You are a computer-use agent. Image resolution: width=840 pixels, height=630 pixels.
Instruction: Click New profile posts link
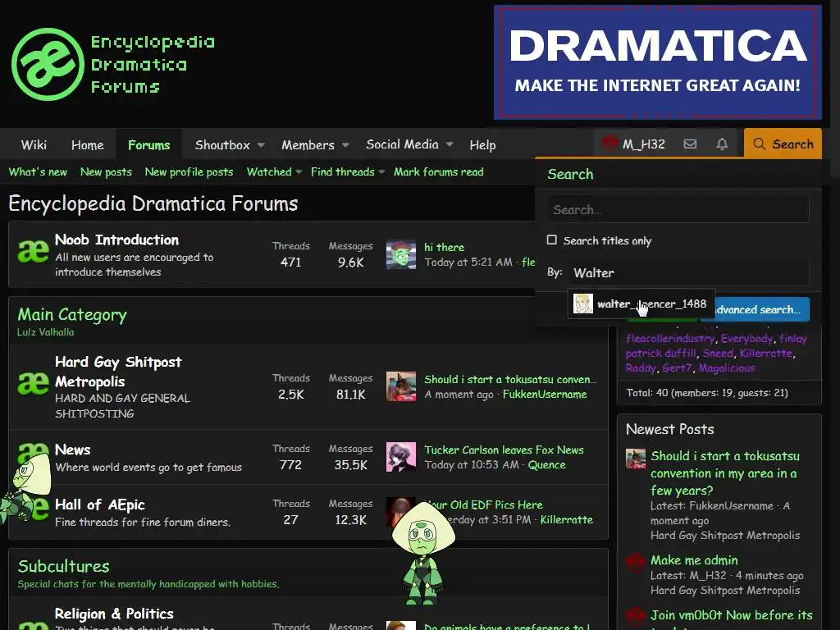click(x=189, y=172)
